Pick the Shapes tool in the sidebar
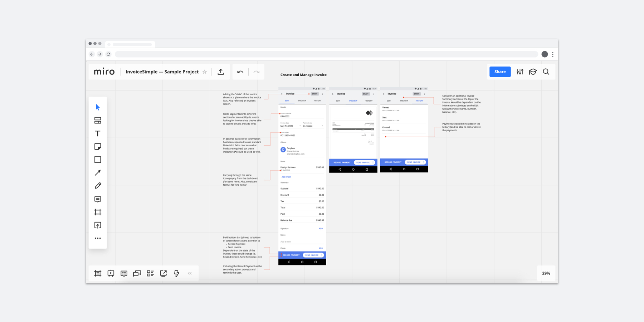The width and height of the screenshot is (644, 322). (97, 159)
